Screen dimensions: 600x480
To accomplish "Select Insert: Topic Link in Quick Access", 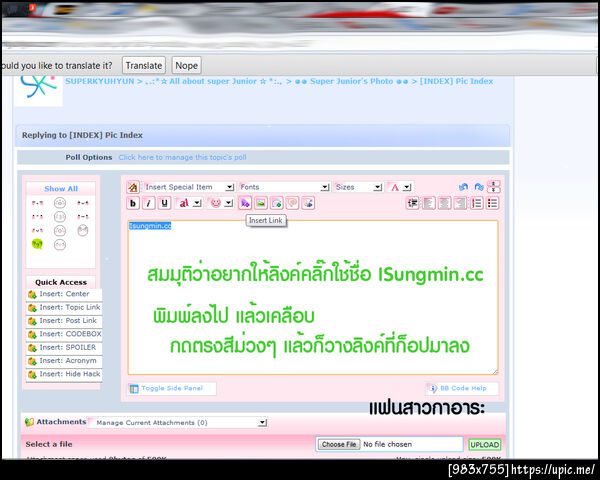I will [64, 307].
